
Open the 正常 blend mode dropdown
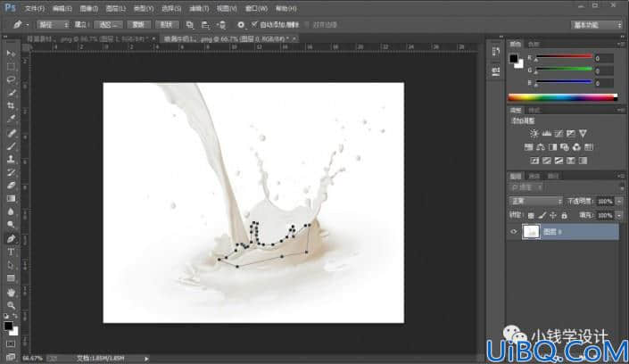(535, 201)
